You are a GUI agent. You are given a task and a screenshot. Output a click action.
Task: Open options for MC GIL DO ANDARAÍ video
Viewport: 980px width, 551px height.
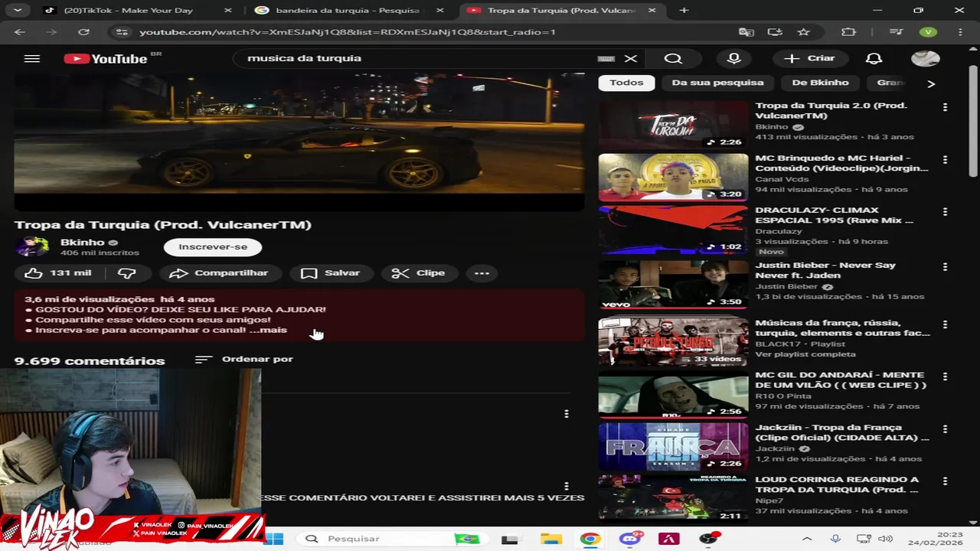coord(945,377)
